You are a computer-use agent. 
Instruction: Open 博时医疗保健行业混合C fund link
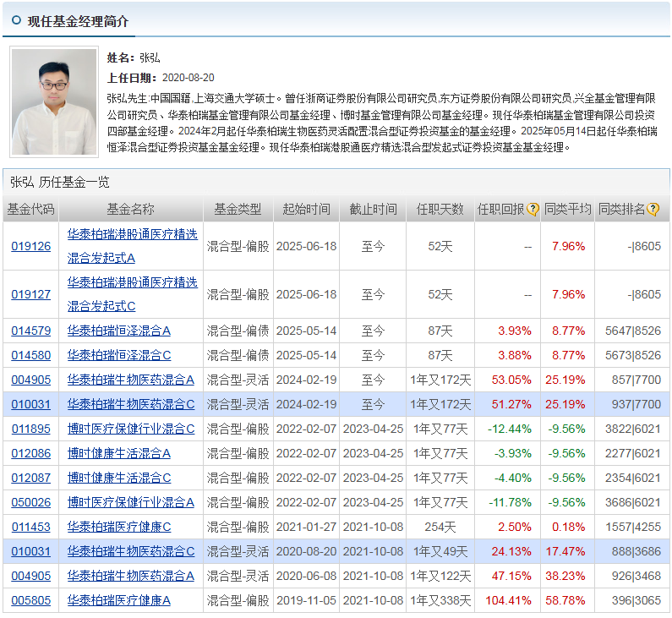131,429
